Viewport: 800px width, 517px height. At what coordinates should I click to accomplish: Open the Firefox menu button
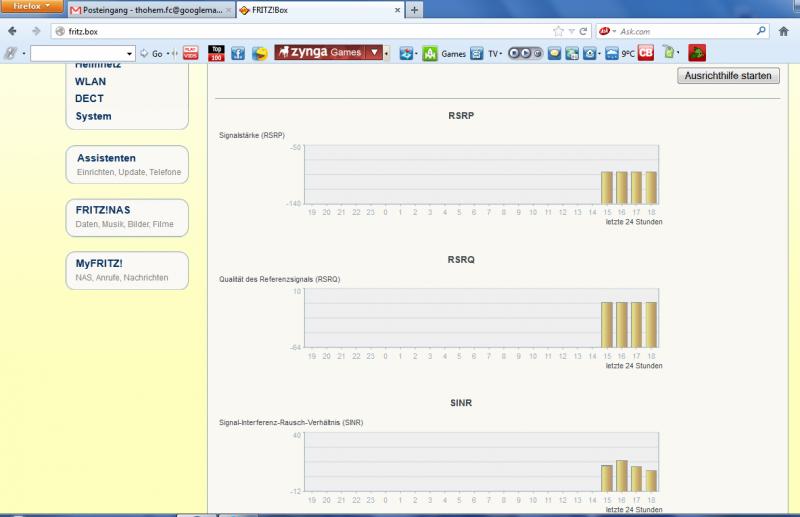(31, 6)
